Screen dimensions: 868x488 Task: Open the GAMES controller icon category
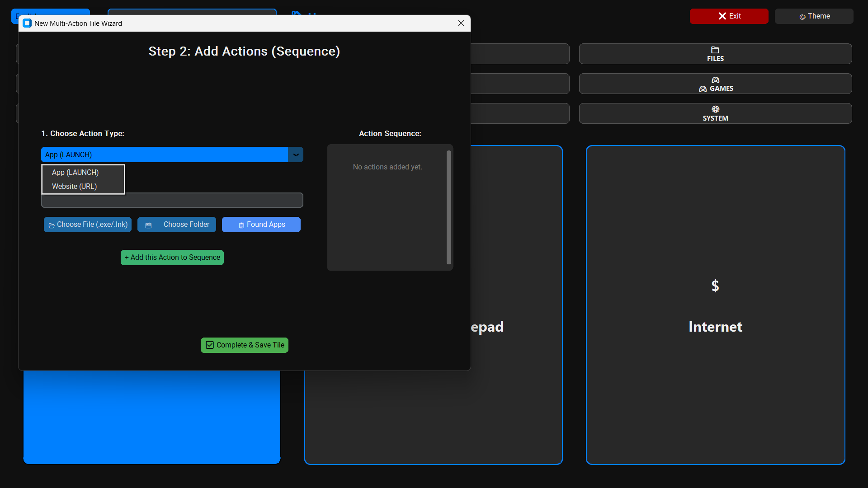(715, 80)
